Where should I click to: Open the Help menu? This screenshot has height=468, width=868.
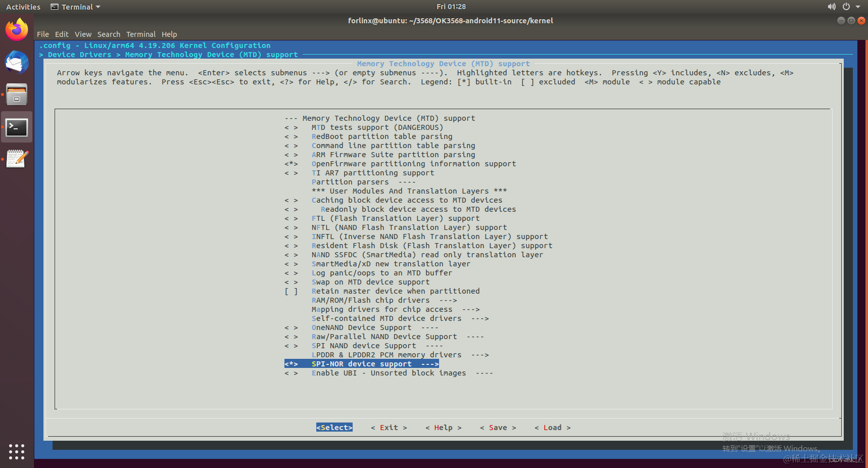click(169, 34)
